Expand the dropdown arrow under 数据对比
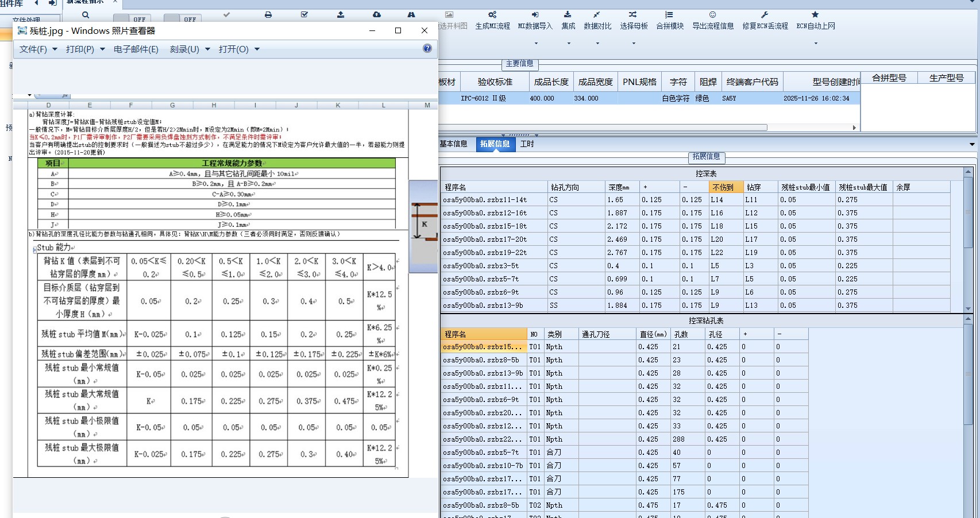This screenshot has height=518, width=980. 597,43
